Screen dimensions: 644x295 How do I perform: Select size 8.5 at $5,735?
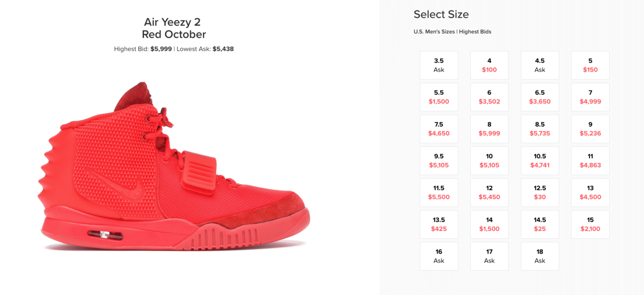pyautogui.click(x=540, y=129)
